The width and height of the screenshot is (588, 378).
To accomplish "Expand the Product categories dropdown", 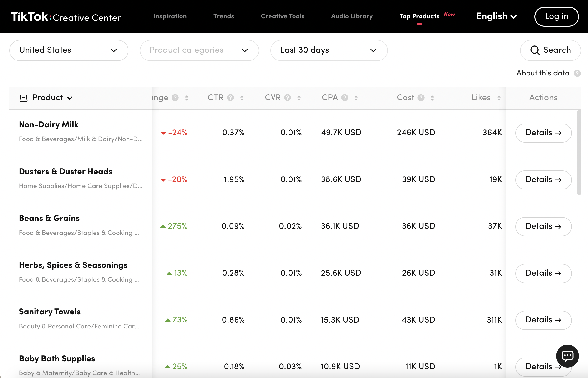I will click(x=199, y=50).
